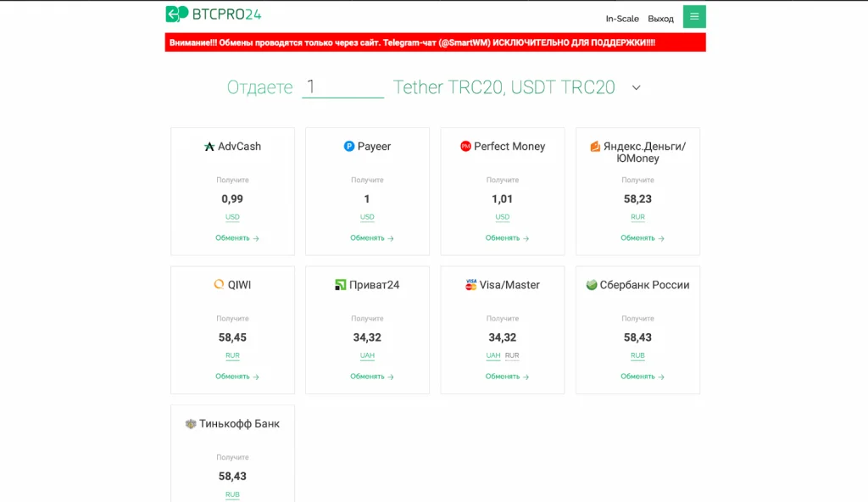The height and width of the screenshot is (502, 868).
Task: Click Обменять link in the QIWI card
Action: click(237, 376)
